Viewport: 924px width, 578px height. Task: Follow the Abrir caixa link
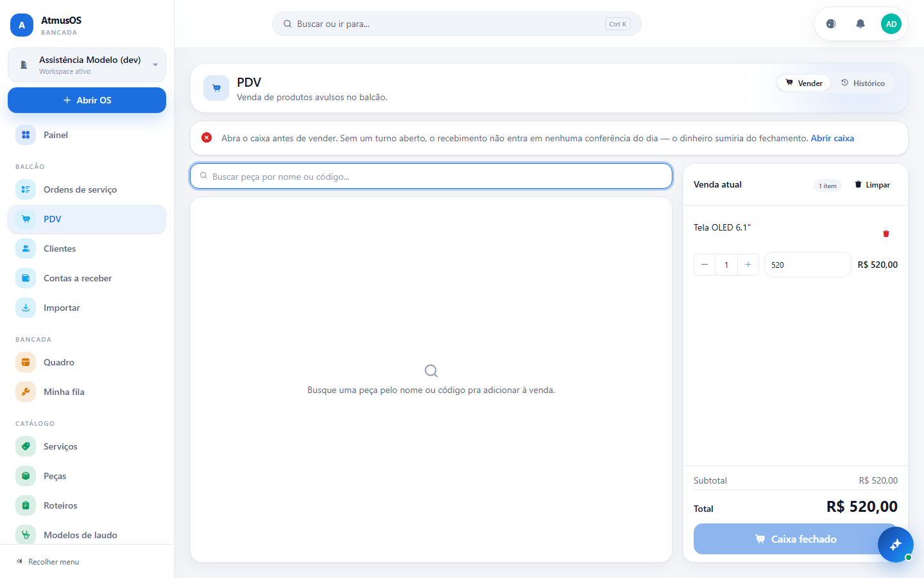point(832,138)
